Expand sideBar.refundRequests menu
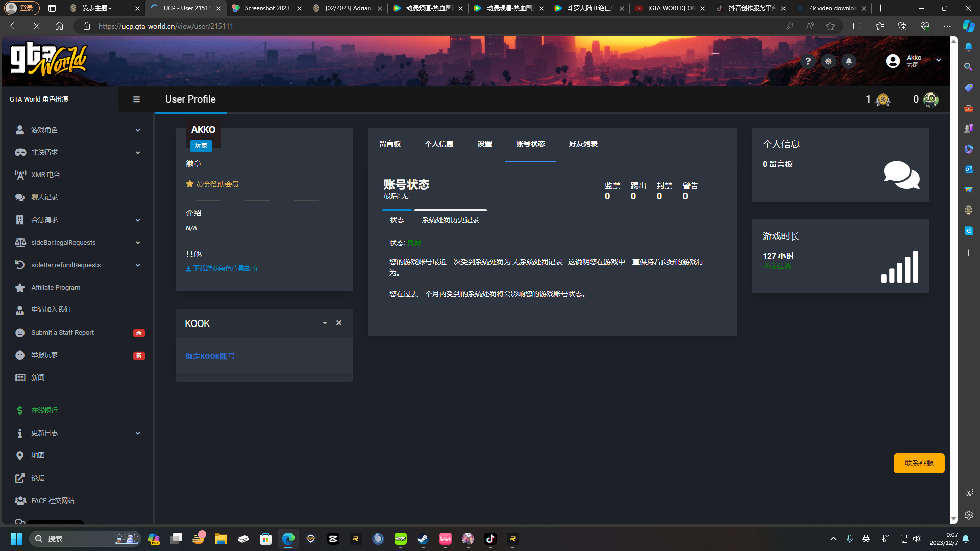980x551 pixels. (77, 265)
